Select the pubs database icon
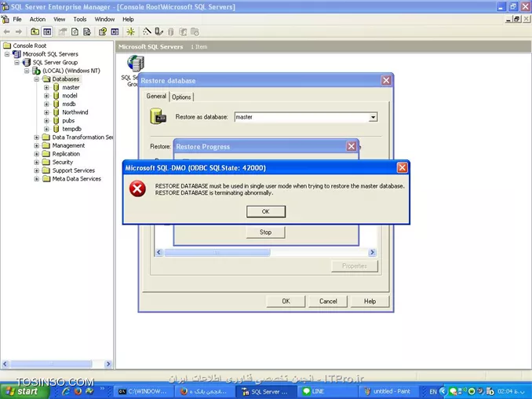This screenshot has width=532, height=399. tap(56, 120)
